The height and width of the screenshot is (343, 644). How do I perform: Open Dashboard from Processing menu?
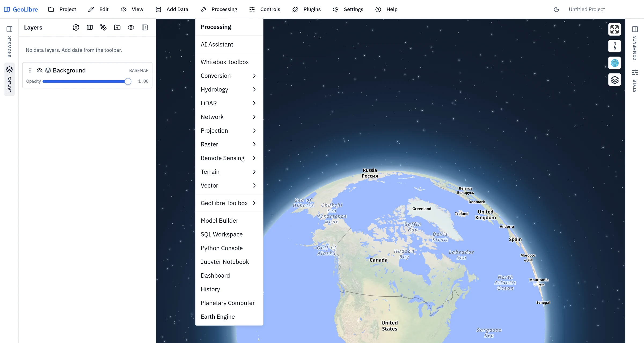(x=229, y=275)
